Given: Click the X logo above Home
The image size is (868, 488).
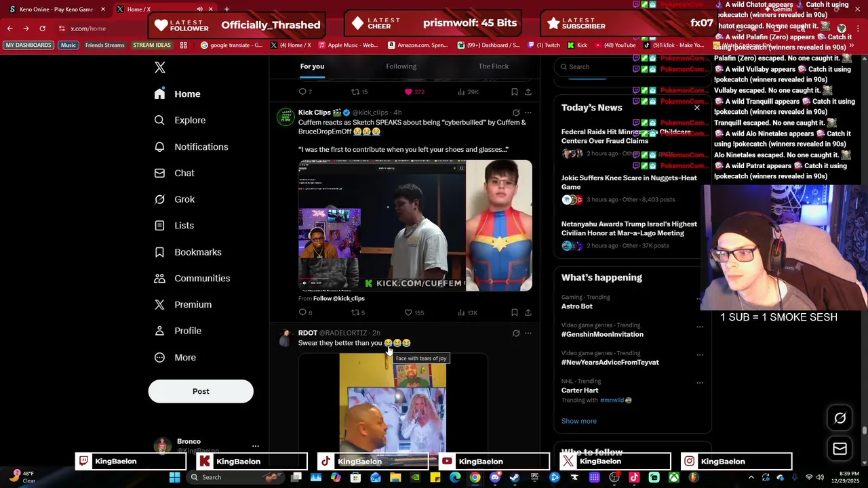Looking at the screenshot, I should pyautogui.click(x=160, y=67).
